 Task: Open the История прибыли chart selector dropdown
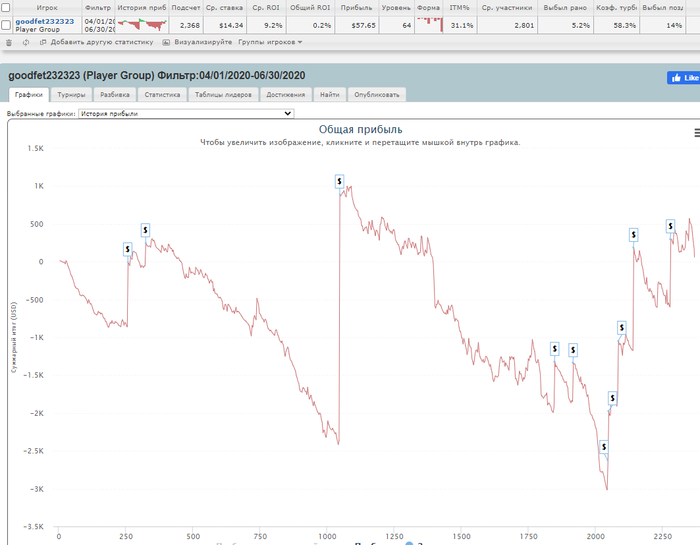coord(186,113)
